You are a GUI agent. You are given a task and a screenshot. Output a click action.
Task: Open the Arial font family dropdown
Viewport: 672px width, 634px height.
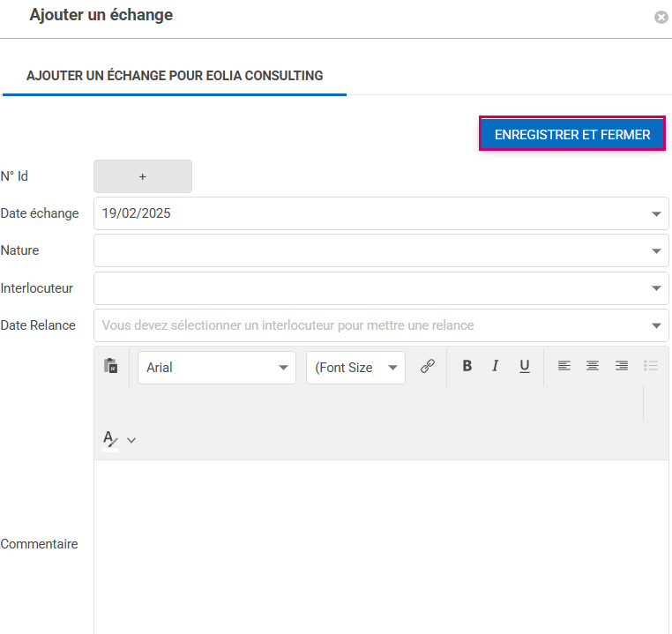pos(216,368)
